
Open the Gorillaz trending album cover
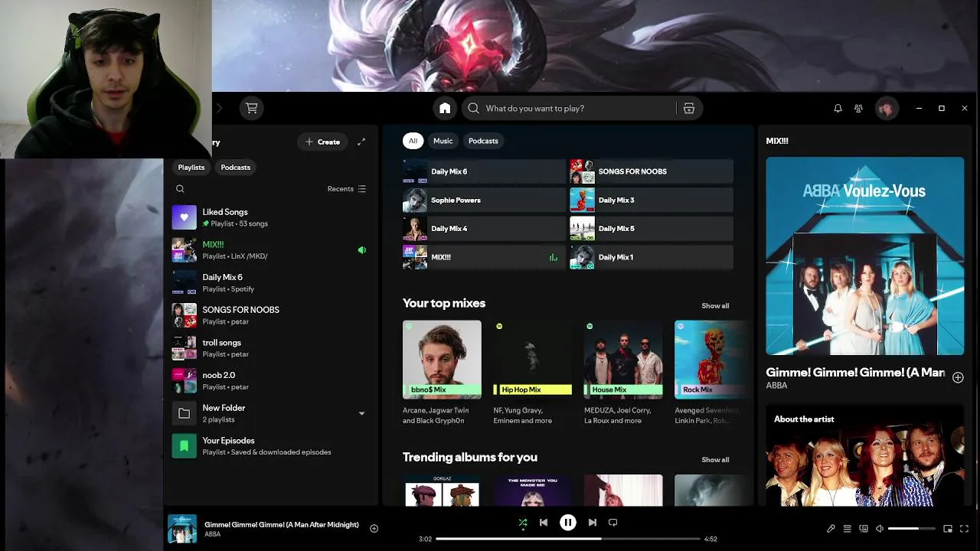(x=443, y=490)
